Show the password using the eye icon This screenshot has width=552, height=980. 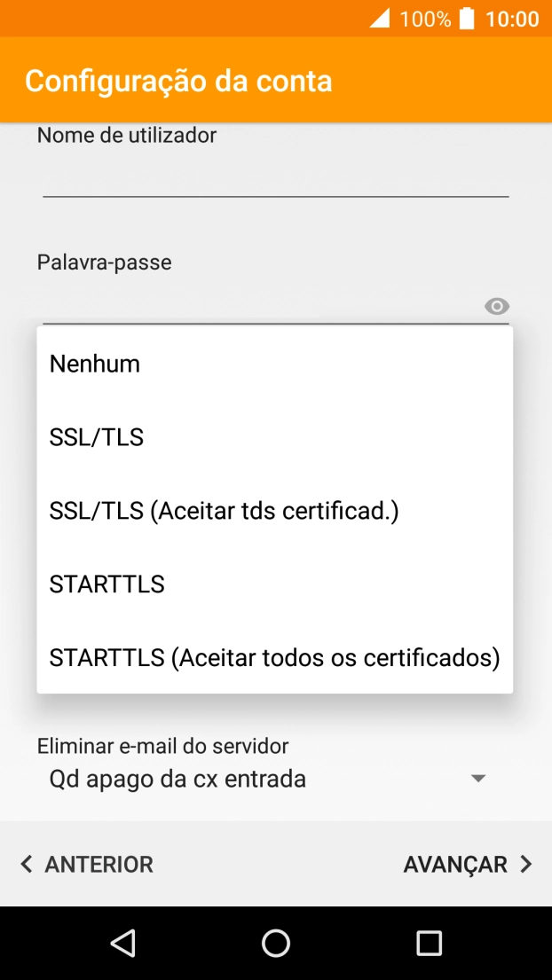496,306
